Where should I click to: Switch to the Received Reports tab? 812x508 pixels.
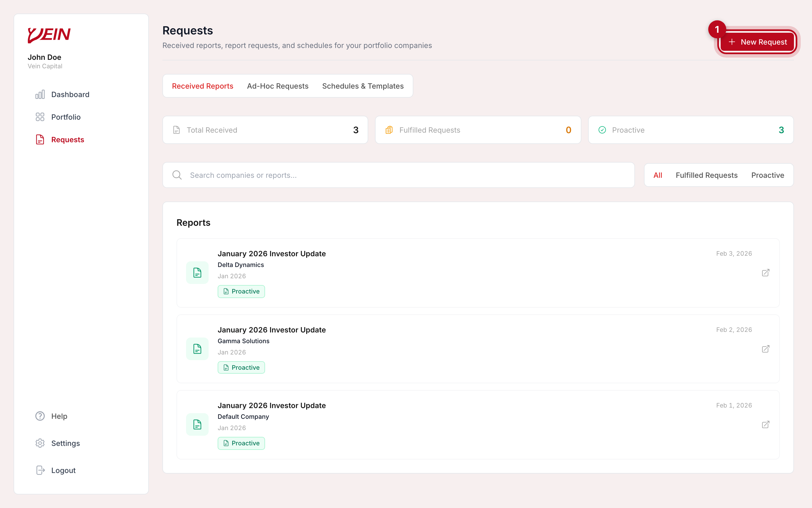(202, 86)
